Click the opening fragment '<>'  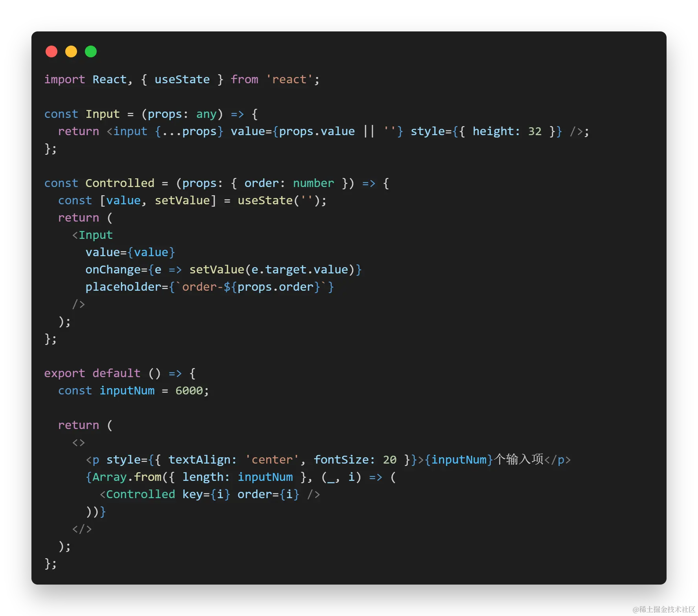point(79,442)
